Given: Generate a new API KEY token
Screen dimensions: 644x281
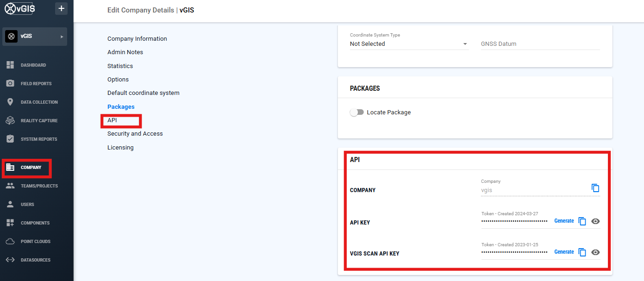Looking at the screenshot, I should tap(564, 221).
